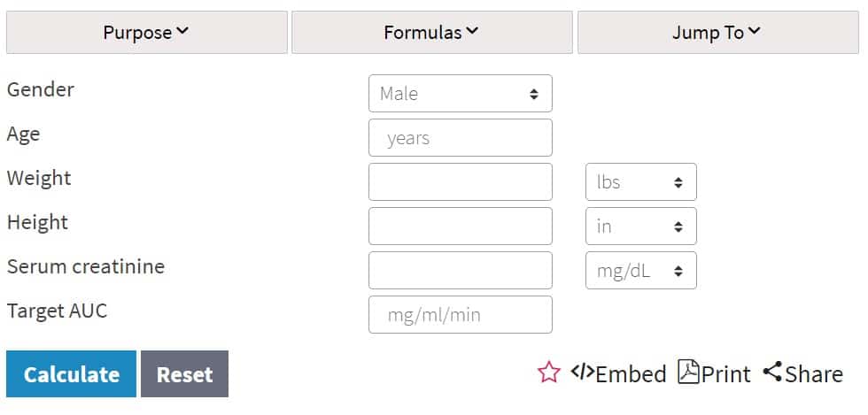Click the Share icon

[x=772, y=372]
